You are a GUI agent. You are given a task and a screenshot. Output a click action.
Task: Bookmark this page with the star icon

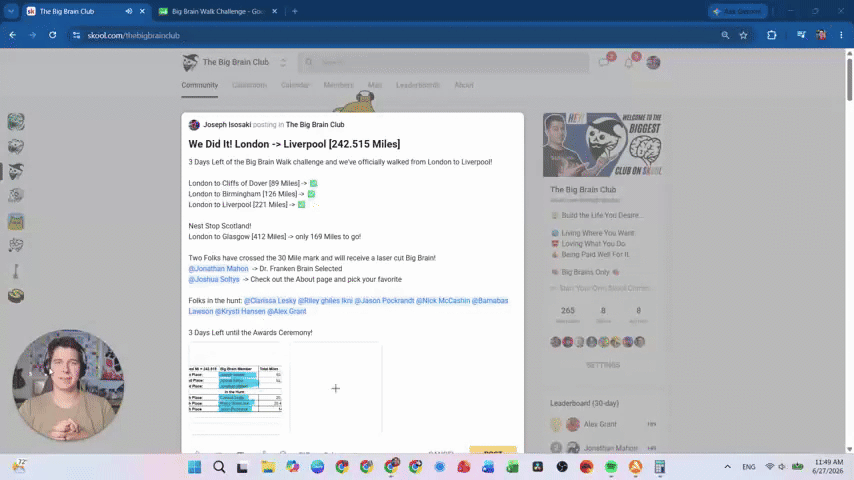click(x=743, y=35)
